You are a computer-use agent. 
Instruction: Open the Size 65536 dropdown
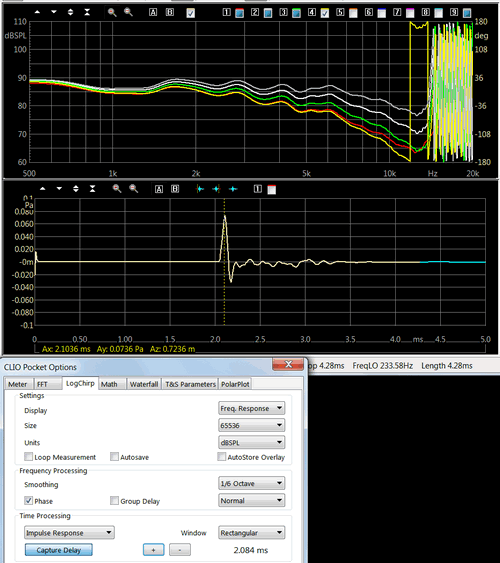coord(252,425)
